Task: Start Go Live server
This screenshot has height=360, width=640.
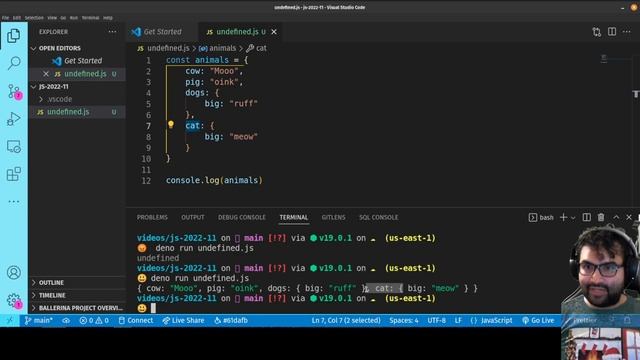Action: 538,320
